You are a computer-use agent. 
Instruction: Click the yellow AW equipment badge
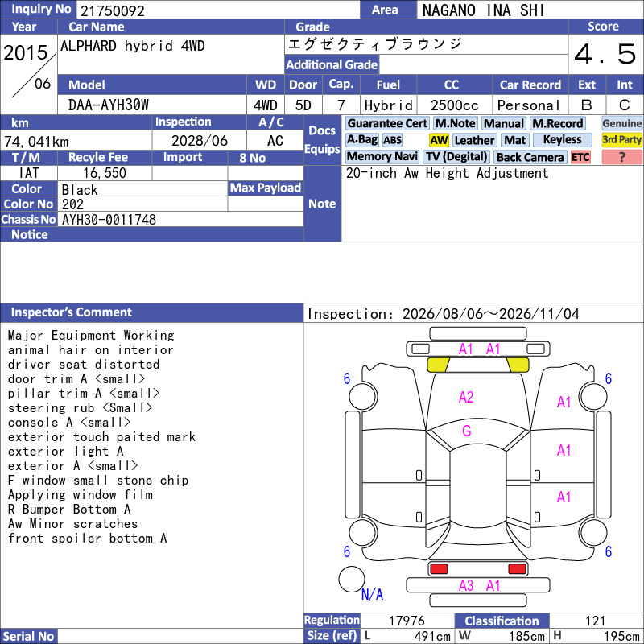tap(439, 140)
